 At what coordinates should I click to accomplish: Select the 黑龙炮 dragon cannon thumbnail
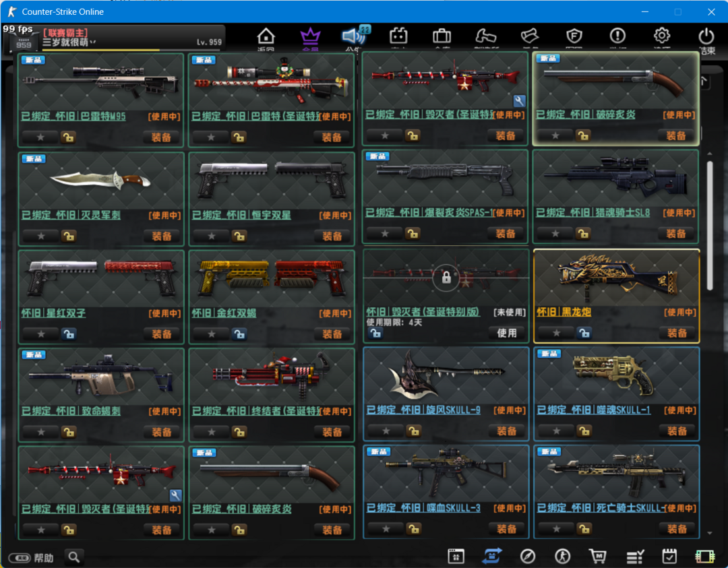pos(617,278)
